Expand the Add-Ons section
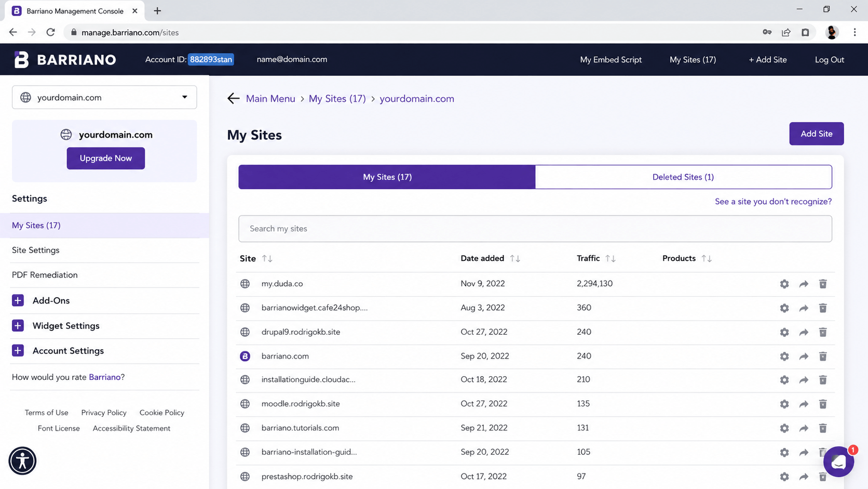Screen dimensions: 868x489 pyautogui.click(x=18, y=300)
